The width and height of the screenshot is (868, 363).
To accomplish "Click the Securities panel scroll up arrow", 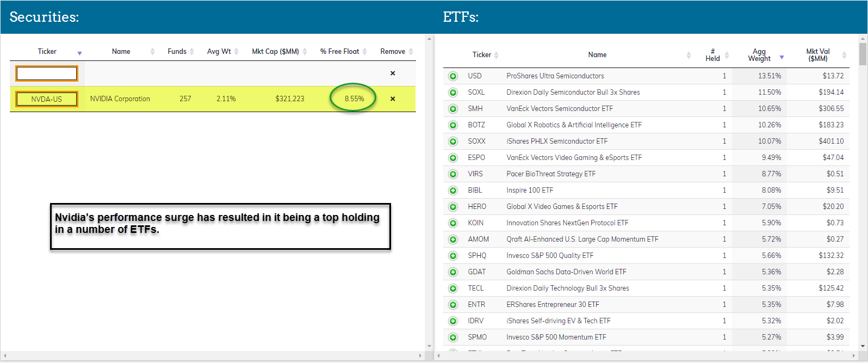I will pyautogui.click(x=429, y=39).
